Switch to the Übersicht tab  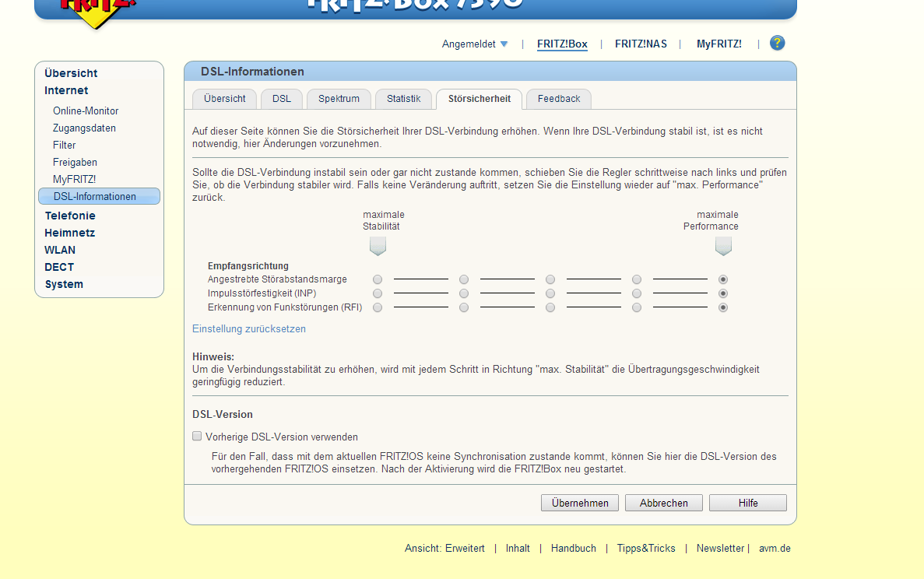click(224, 99)
